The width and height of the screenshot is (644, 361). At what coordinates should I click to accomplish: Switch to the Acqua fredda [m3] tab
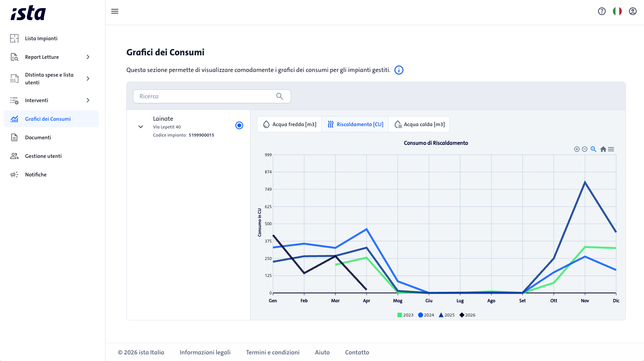pyautogui.click(x=289, y=124)
